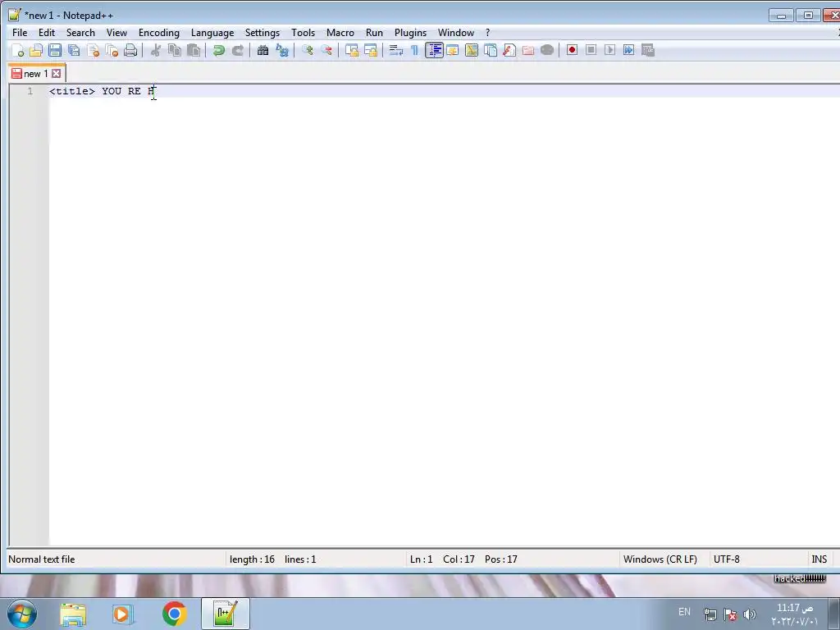Open Windows Media Player taskbar icon
The image size is (840, 630).
121,614
